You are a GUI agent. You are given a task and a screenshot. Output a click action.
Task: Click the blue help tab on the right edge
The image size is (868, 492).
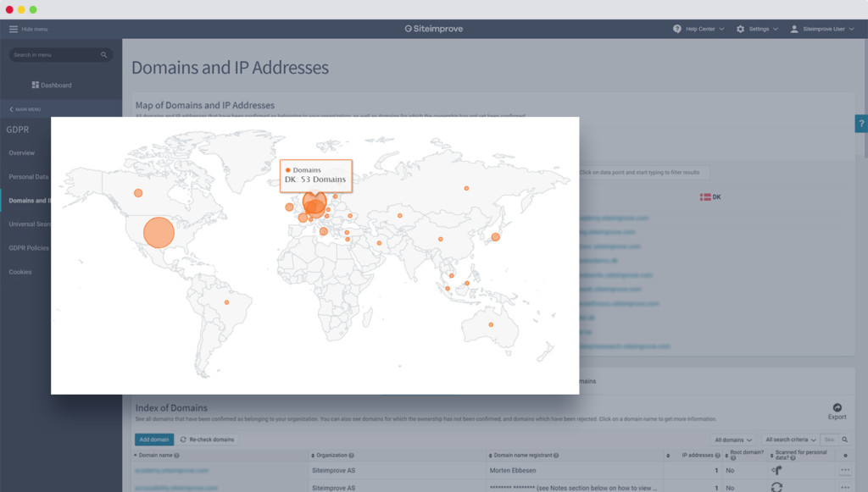[861, 124]
